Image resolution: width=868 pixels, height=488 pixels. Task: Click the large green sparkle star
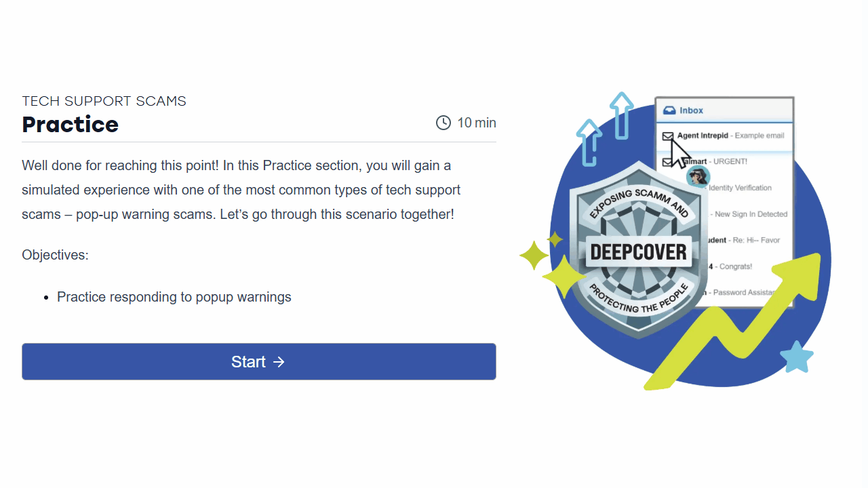(561, 276)
